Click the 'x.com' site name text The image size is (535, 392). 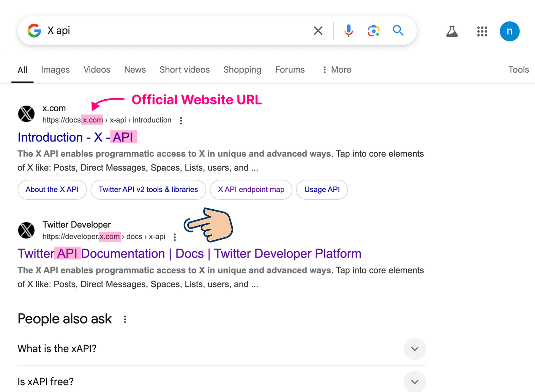(54, 109)
